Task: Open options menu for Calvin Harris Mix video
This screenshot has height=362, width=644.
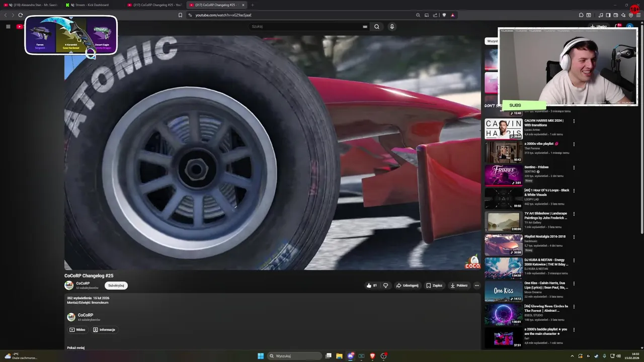Action: tap(574, 121)
